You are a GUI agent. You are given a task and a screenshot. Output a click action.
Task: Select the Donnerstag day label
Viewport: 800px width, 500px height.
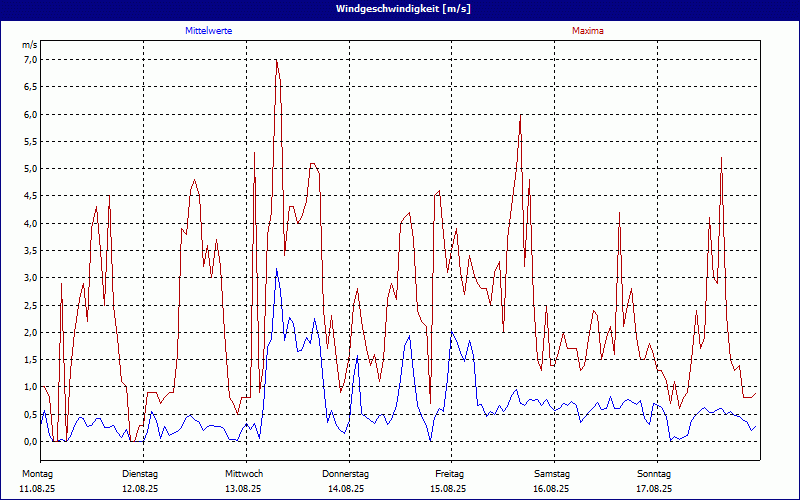coord(346,473)
